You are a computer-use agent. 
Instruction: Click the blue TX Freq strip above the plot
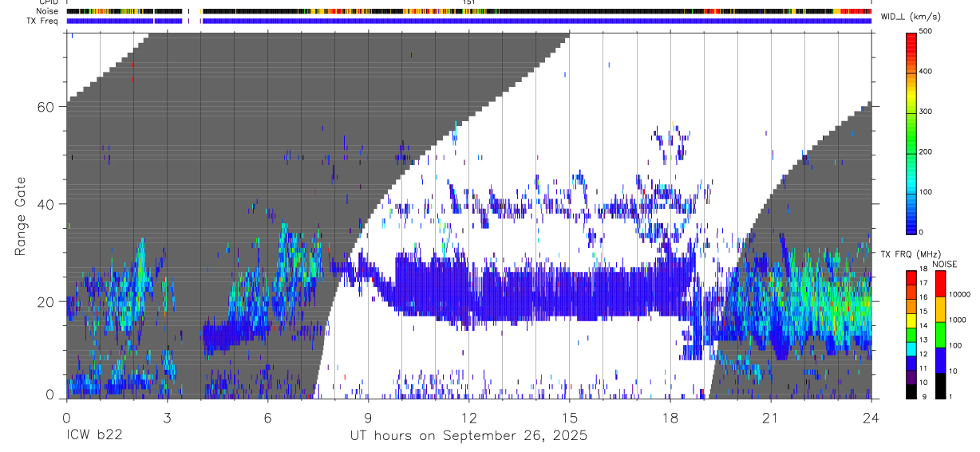point(468,21)
